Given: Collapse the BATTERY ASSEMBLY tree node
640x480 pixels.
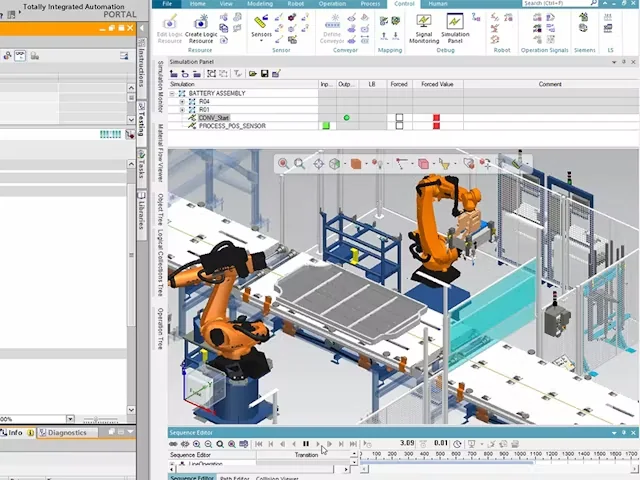Looking at the screenshot, I should click(172, 93).
